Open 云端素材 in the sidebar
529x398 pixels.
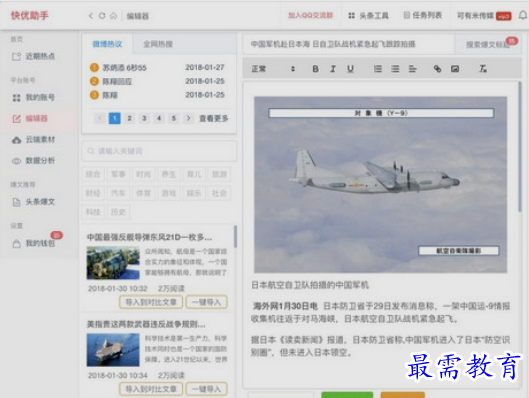pyautogui.click(x=33, y=140)
